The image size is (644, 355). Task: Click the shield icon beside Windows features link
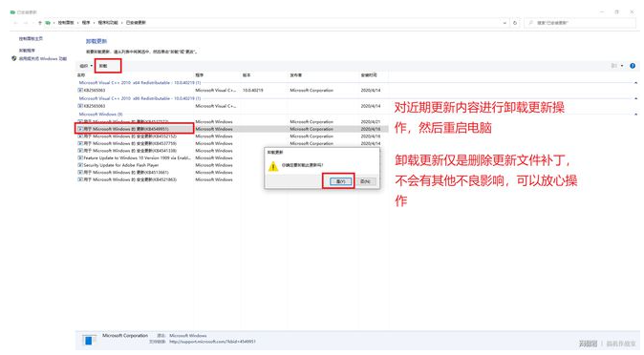coord(14,58)
